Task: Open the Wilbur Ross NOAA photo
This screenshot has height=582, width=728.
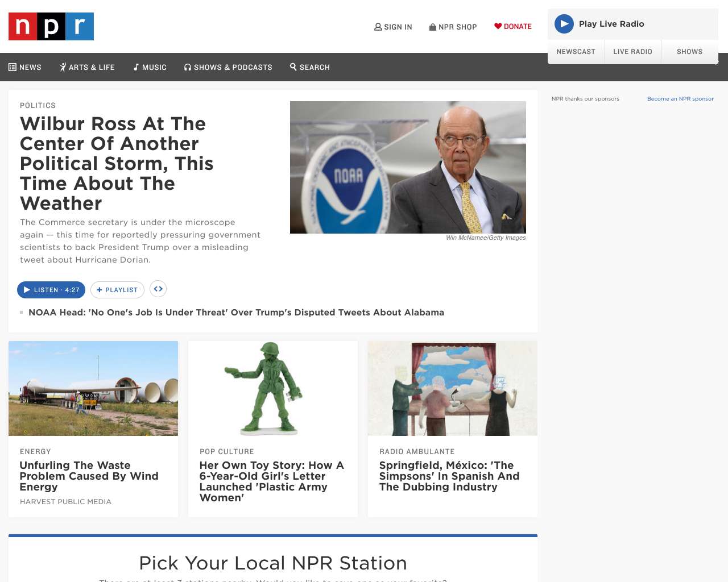Action: pos(408,167)
